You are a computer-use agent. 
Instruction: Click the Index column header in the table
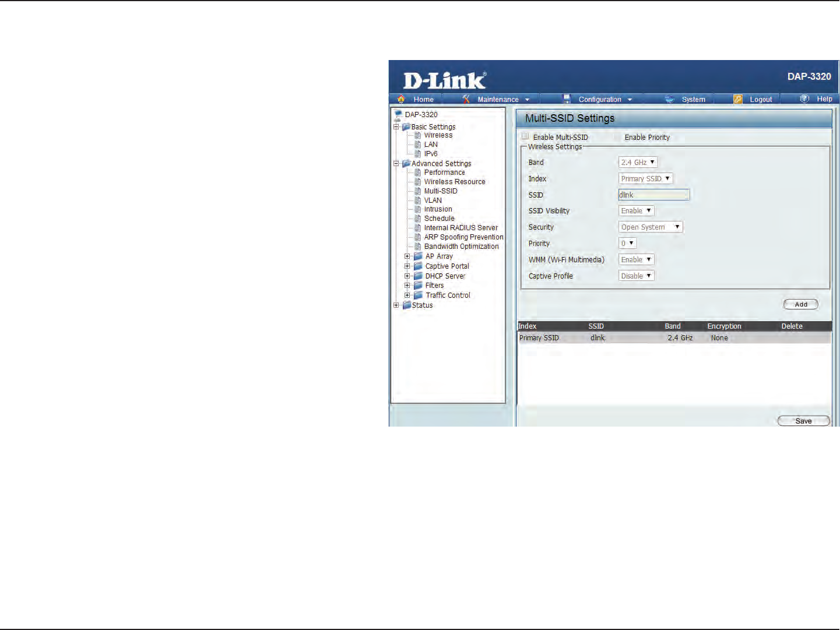(527, 326)
